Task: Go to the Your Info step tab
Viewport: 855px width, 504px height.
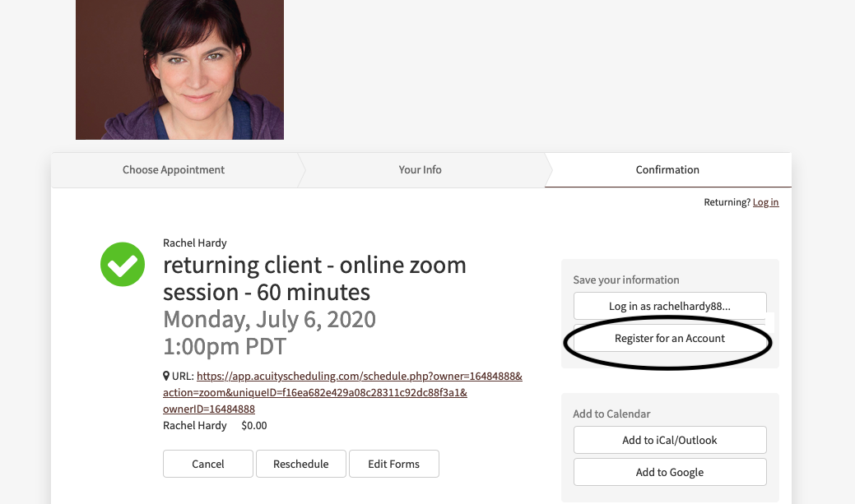Action: (420, 170)
